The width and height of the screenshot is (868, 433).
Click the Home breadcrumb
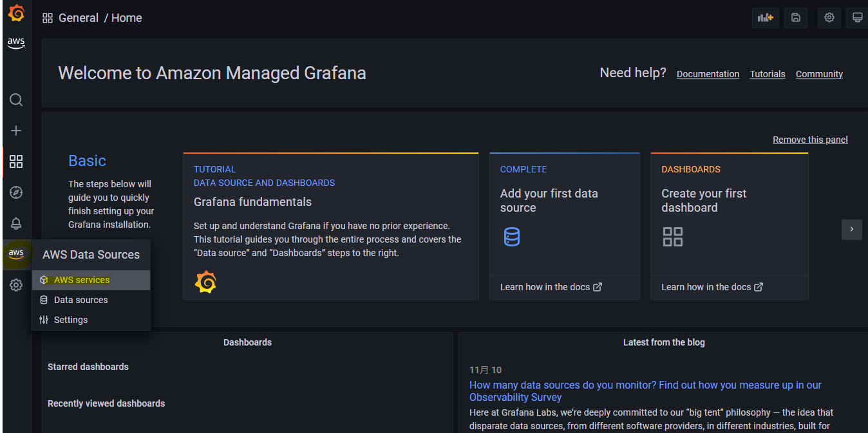126,18
